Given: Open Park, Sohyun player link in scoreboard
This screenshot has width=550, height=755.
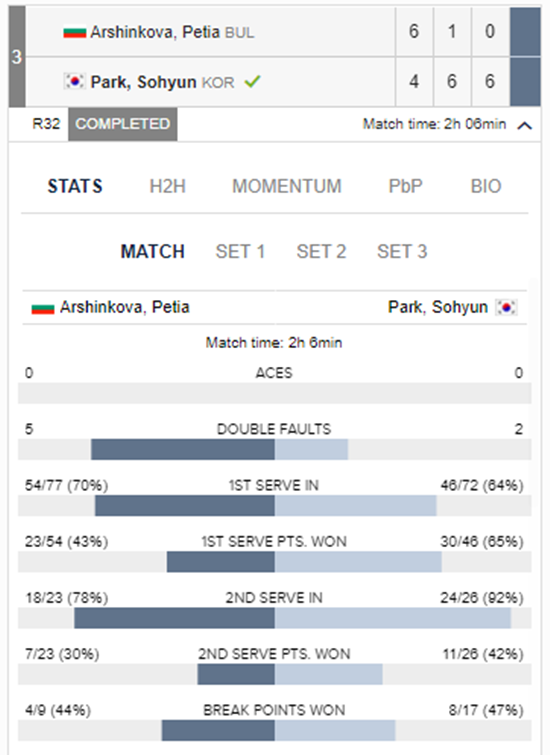Looking at the screenshot, I should click(x=144, y=82).
